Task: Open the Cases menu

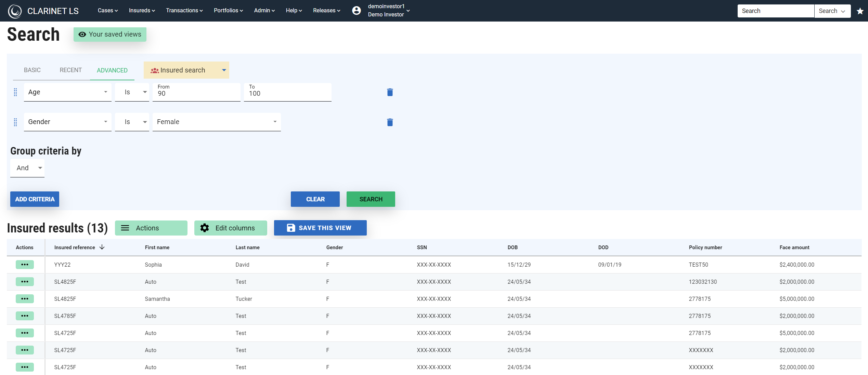Action: (x=108, y=11)
